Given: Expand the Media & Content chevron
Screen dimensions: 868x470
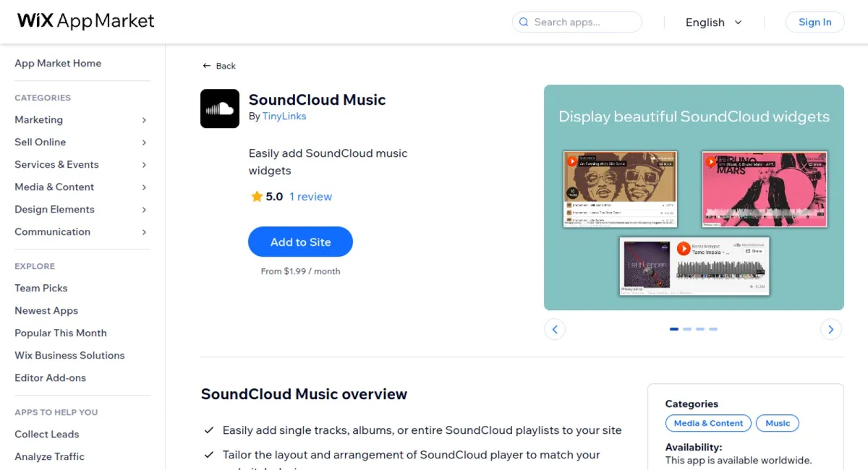Looking at the screenshot, I should click(x=144, y=187).
